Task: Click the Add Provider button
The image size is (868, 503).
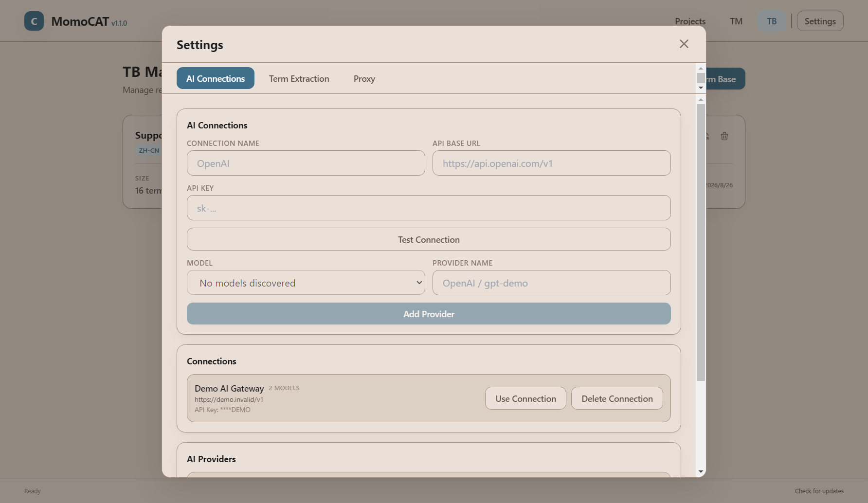Action: click(429, 314)
